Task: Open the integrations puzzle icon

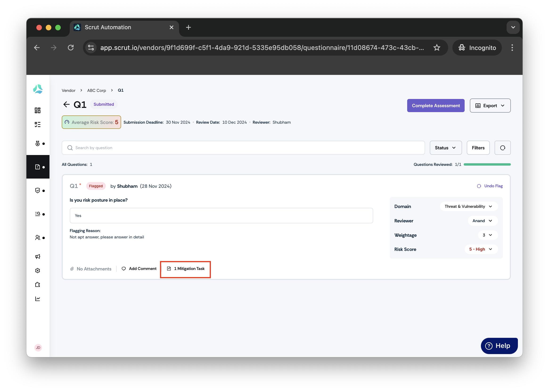Action: [x=38, y=285]
